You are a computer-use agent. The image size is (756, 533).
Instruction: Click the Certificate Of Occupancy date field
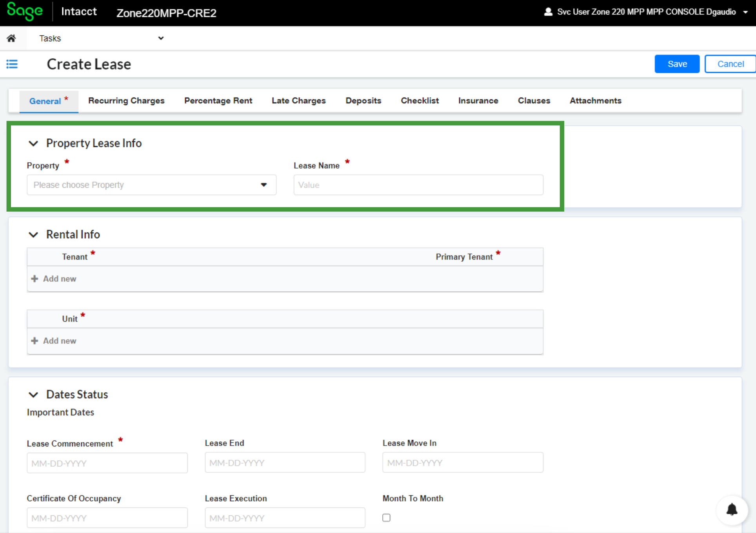tap(107, 518)
